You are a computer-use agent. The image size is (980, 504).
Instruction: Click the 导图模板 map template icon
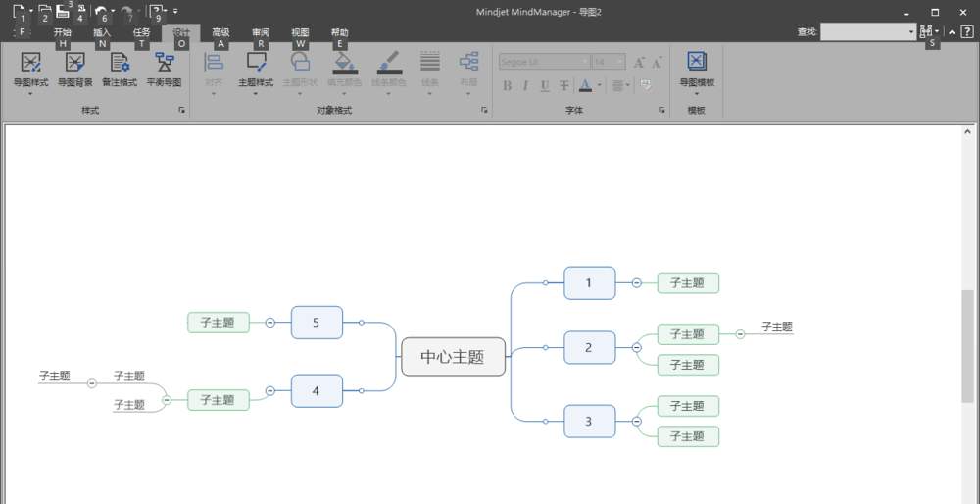pos(697,61)
